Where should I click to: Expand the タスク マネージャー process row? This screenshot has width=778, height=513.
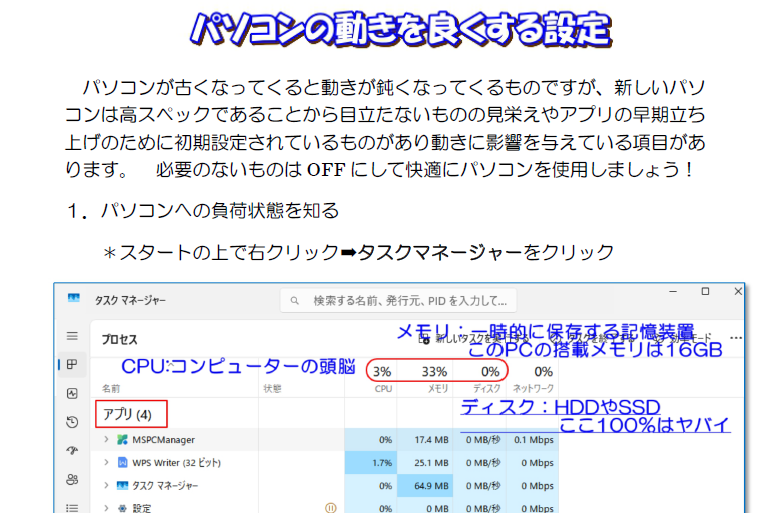coord(106,486)
